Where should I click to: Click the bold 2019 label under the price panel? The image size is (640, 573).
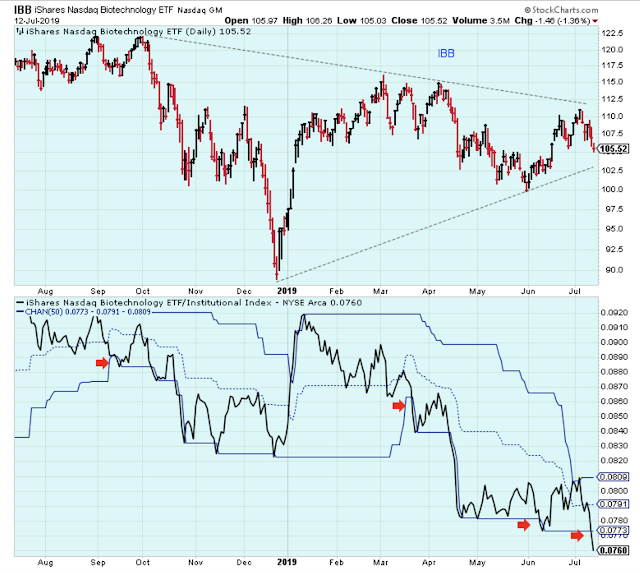tap(287, 291)
